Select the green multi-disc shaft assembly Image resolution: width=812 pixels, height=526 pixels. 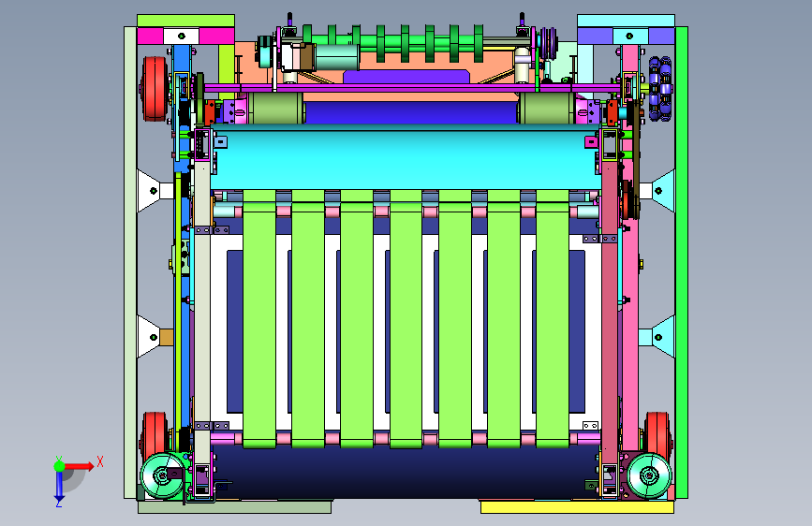click(393, 43)
